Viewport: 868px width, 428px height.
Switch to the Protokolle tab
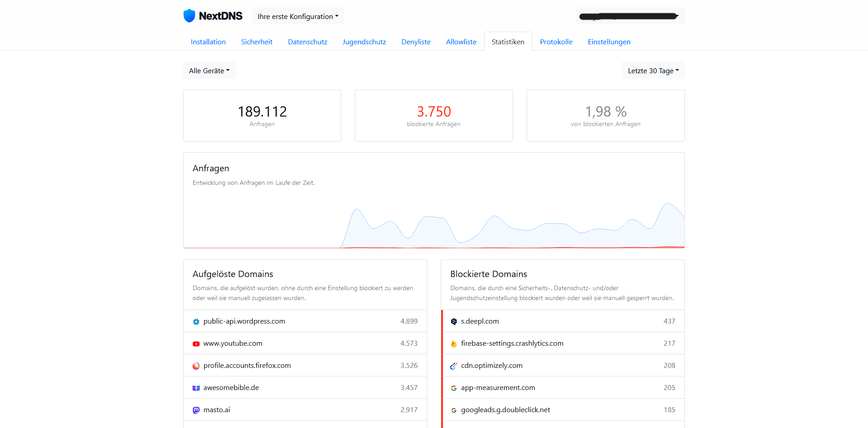(x=556, y=42)
